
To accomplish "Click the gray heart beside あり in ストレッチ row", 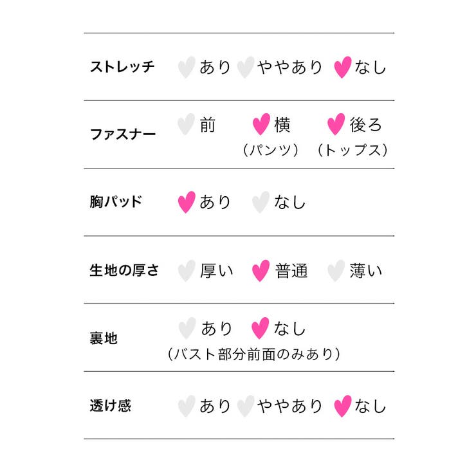I will (187, 67).
